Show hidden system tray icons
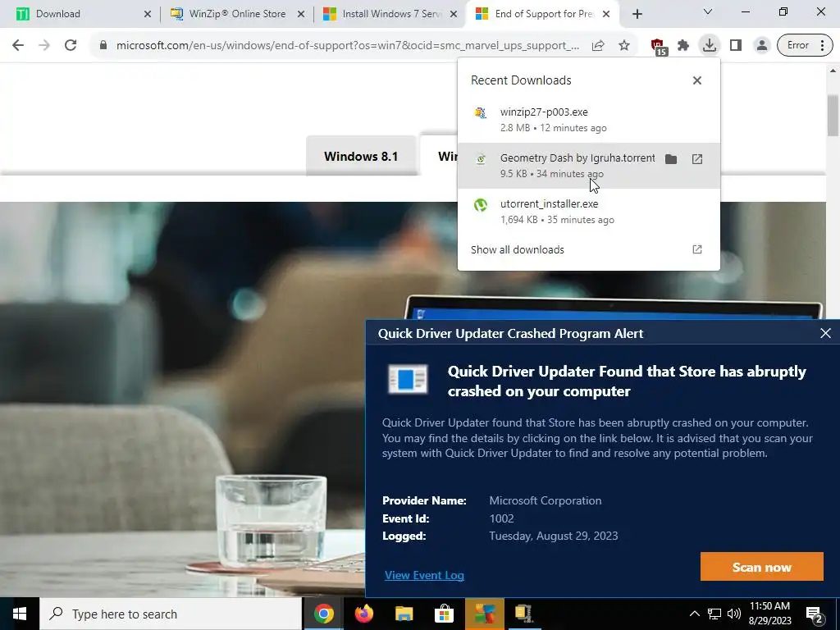The image size is (840, 630). pos(694,614)
